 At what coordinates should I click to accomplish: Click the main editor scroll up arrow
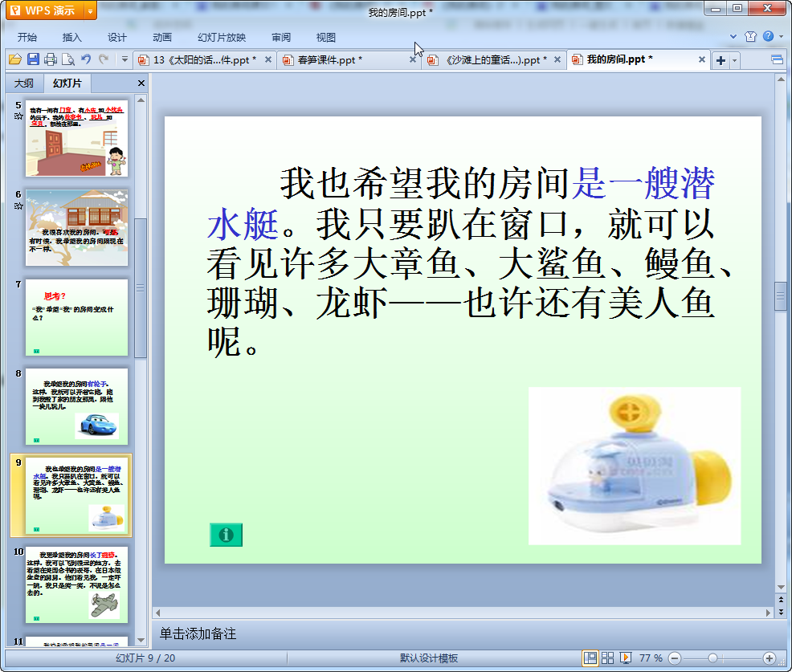pyautogui.click(x=781, y=79)
